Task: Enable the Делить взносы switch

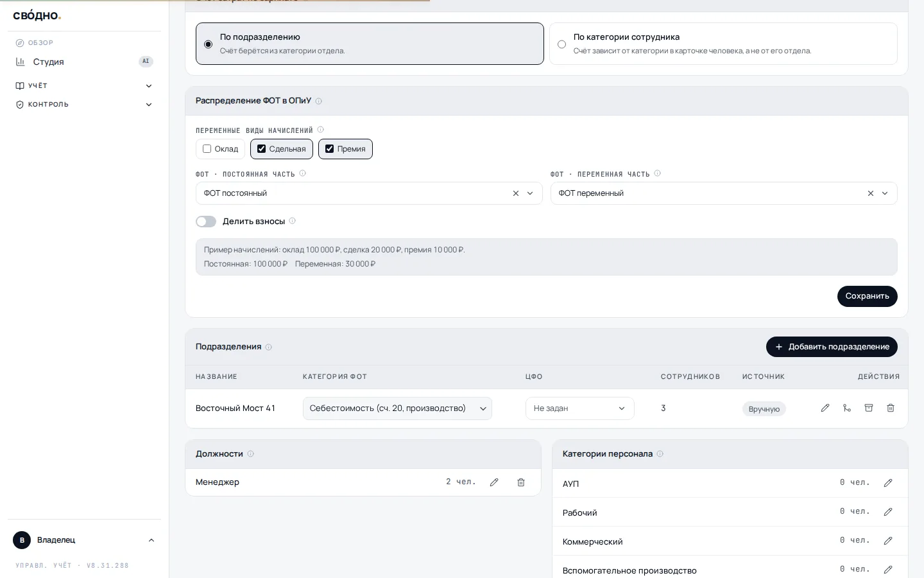Action: coord(206,222)
